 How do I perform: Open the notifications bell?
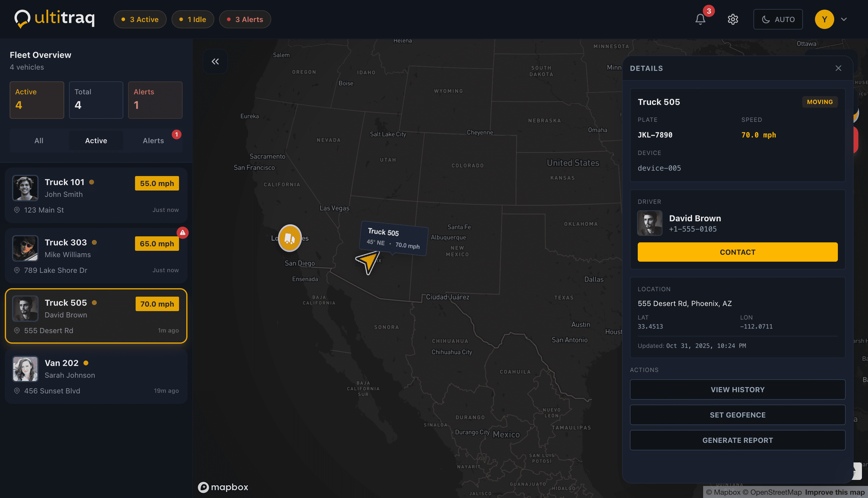pos(700,19)
